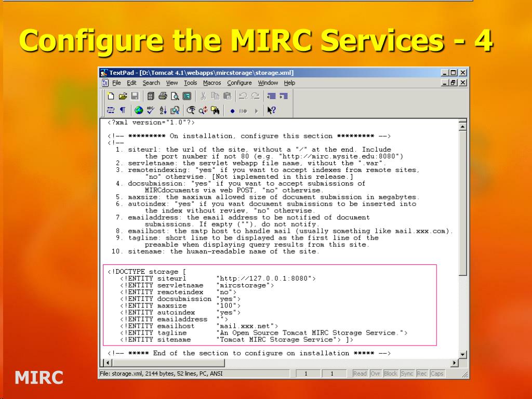Click the View in Web Browser globe icon
Viewport: 532px width, 399px height.
(x=138, y=110)
